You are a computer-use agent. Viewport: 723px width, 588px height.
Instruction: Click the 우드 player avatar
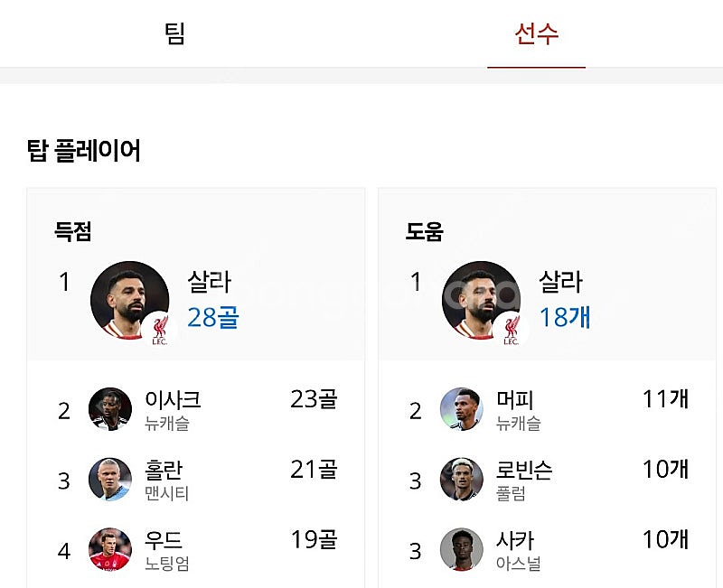(110, 549)
